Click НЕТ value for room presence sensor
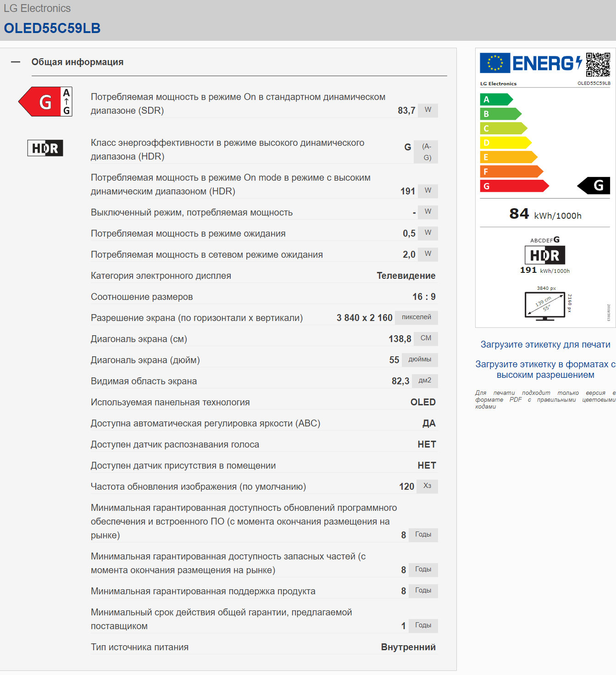 click(427, 465)
